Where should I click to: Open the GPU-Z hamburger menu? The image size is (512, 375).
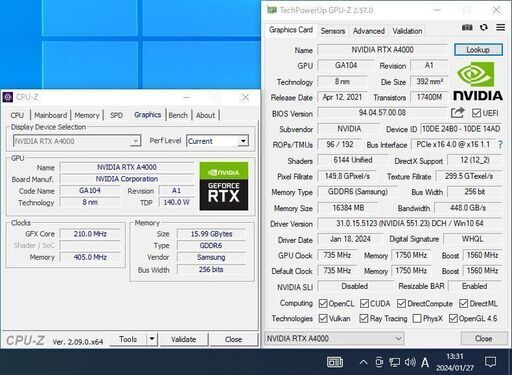(x=500, y=27)
